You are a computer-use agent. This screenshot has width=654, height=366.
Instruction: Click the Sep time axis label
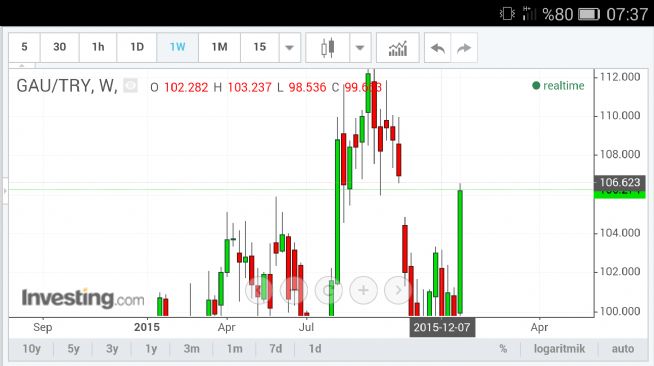[x=43, y=328]
